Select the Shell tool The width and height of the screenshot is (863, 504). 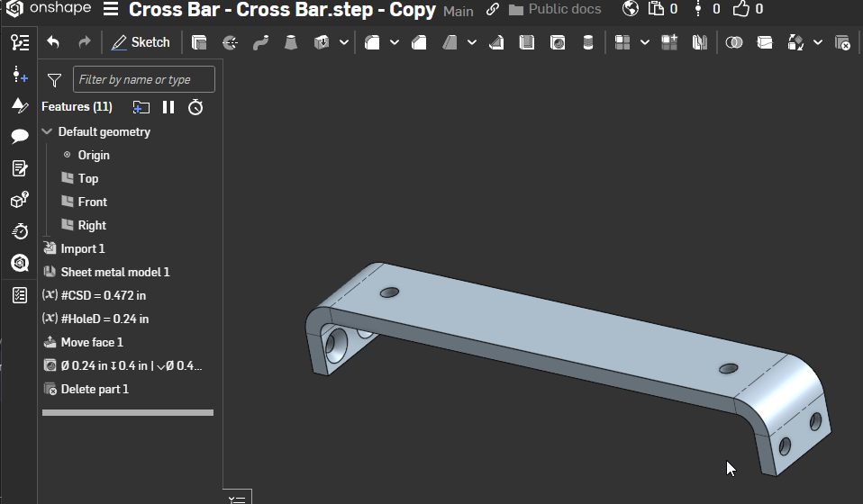[527, 42]
